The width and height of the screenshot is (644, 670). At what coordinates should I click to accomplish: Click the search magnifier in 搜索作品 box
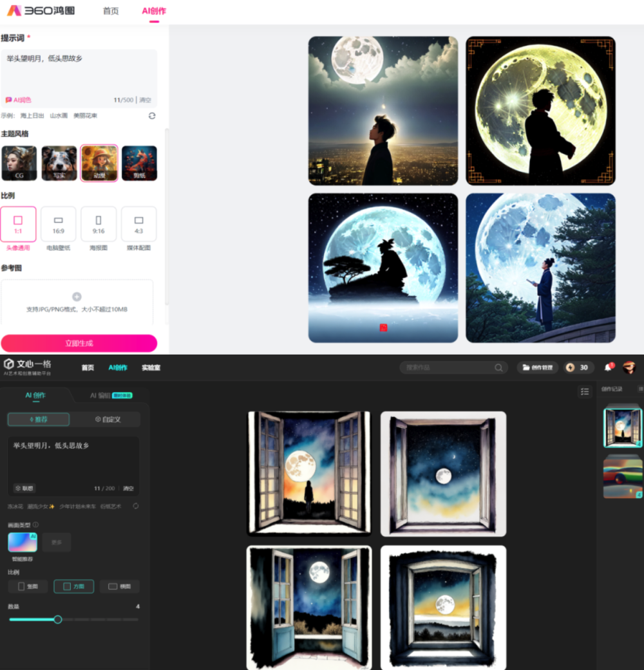click(498, 368)
